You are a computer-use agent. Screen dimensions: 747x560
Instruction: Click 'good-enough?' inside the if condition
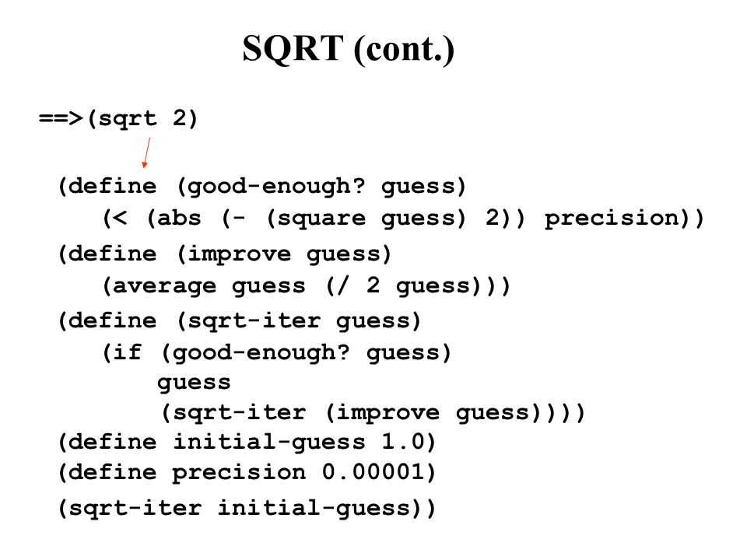[261, 353]
